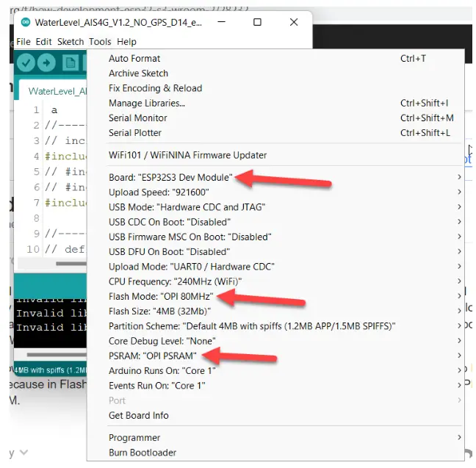Choose Archive Sketch

pyautogui.click(x=275, y=73)
